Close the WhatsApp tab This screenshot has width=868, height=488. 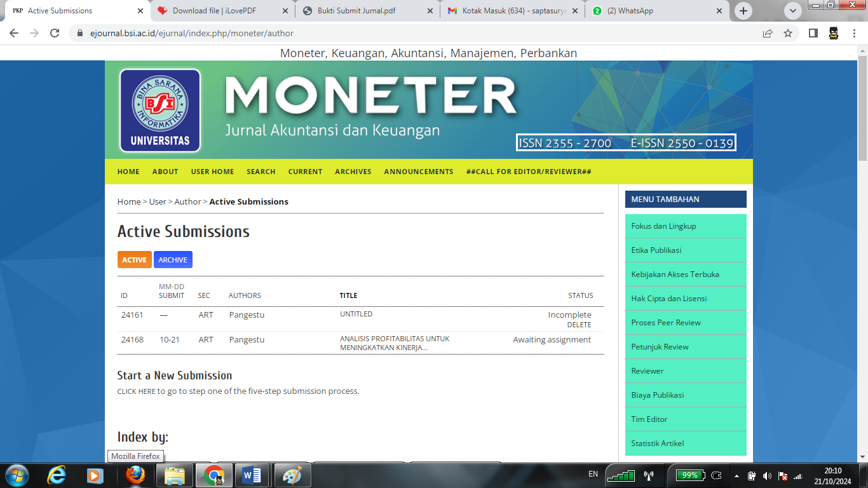point(719,11)
